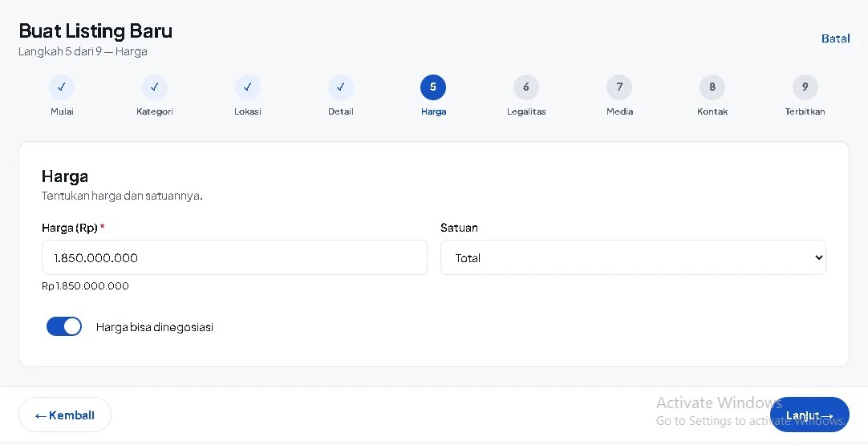The height and width of the screenshot is (445, 868).
Task: Click the Satuan field label
Action: (459, 228)
